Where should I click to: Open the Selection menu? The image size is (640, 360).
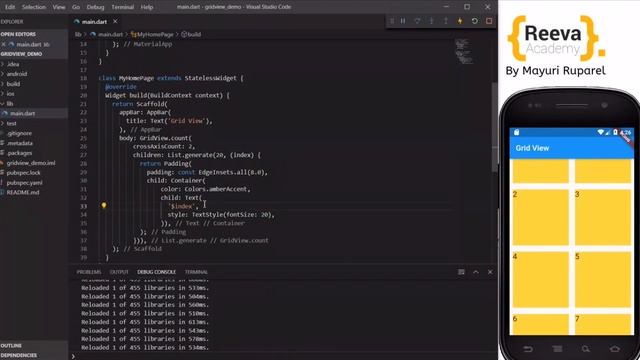click(x=34, y=7)
